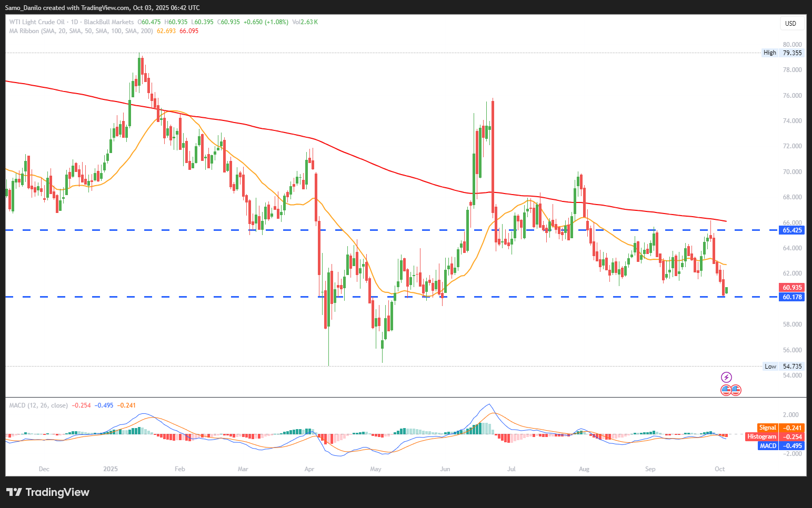Click the High 79.355 price marker

(x=784, y=53)
